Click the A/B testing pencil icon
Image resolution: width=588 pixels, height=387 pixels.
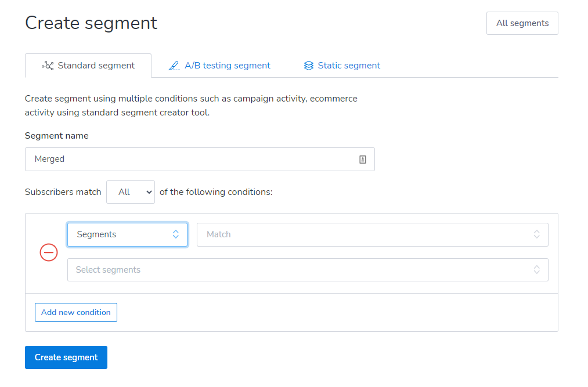[174, 66]
